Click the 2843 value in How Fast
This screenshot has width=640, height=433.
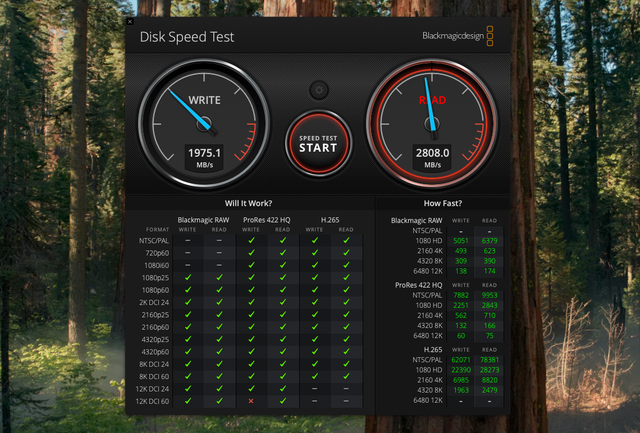click(489, 305)
